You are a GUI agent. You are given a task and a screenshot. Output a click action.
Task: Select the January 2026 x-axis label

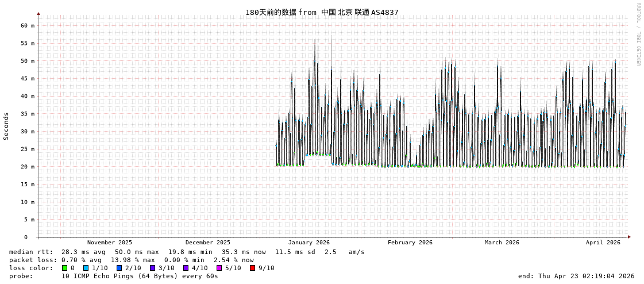point(309,243)
